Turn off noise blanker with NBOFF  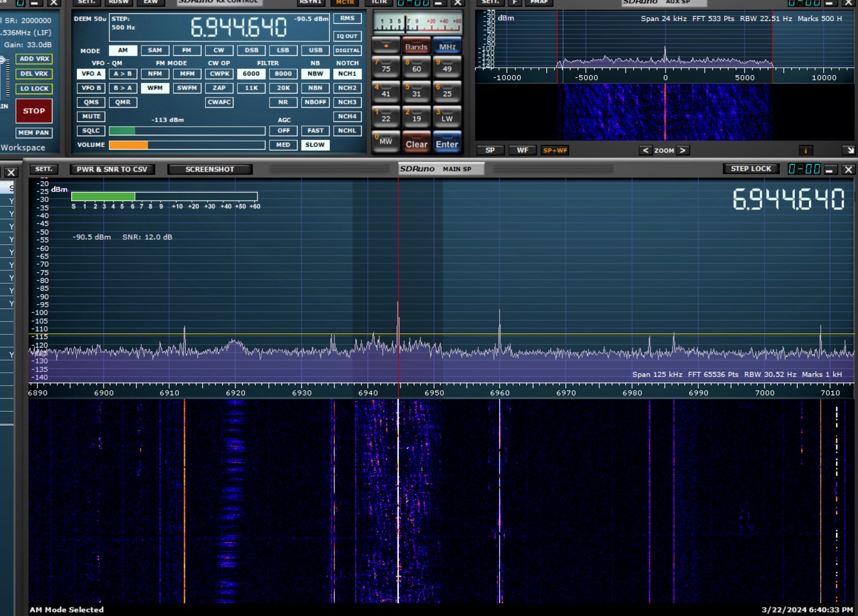pyautogui.click(x=315, y=102)
